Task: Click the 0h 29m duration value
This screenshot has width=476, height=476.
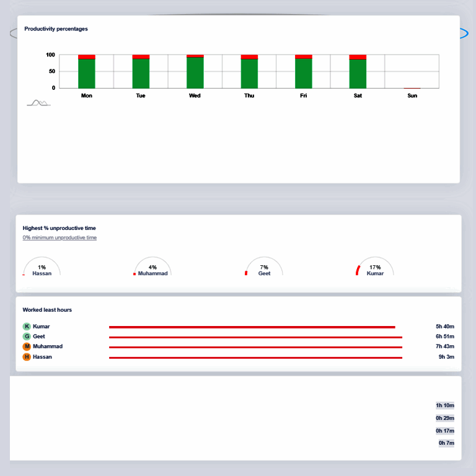Action: pyautogui.click(x=445, y=418)
